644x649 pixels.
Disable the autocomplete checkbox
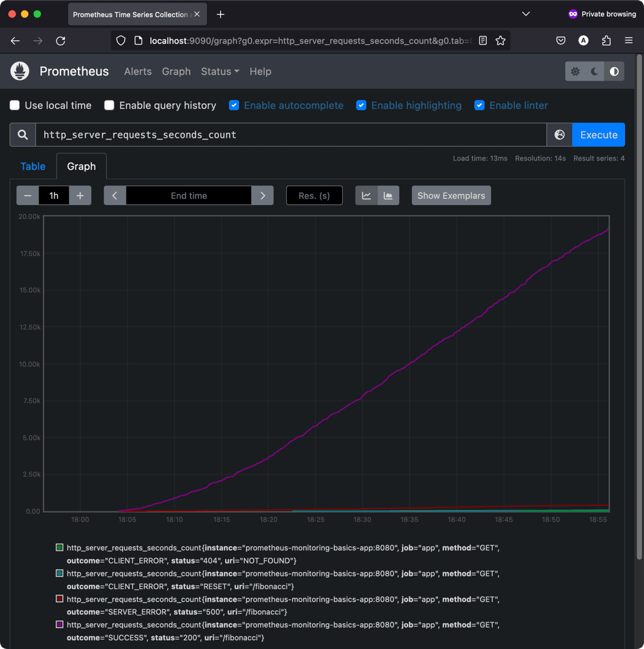234,105
